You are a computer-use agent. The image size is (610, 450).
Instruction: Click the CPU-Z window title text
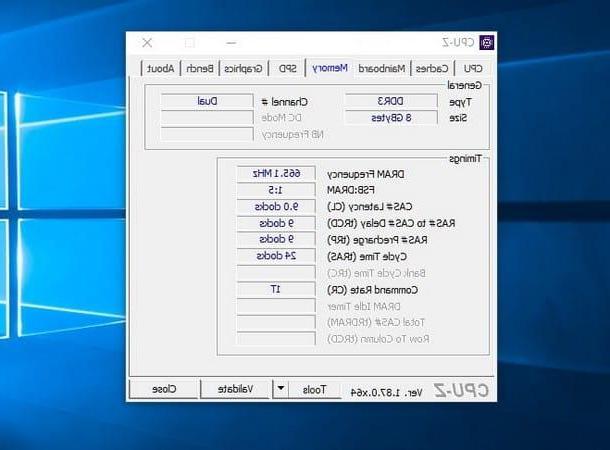click(458, 42)
